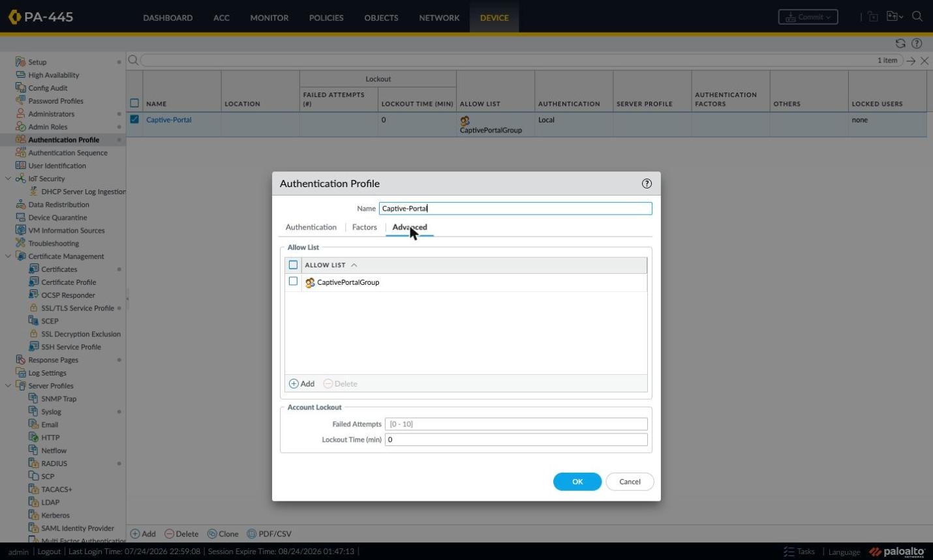933x560 pixels.
Task: Switch to the Factors tab
Action: (365, 227)
